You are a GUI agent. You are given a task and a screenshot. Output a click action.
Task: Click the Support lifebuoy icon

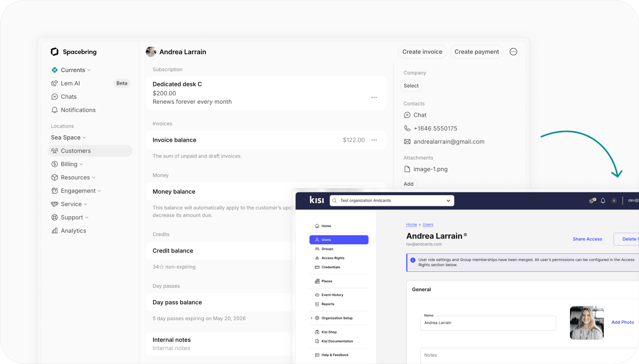coord(55,218)
